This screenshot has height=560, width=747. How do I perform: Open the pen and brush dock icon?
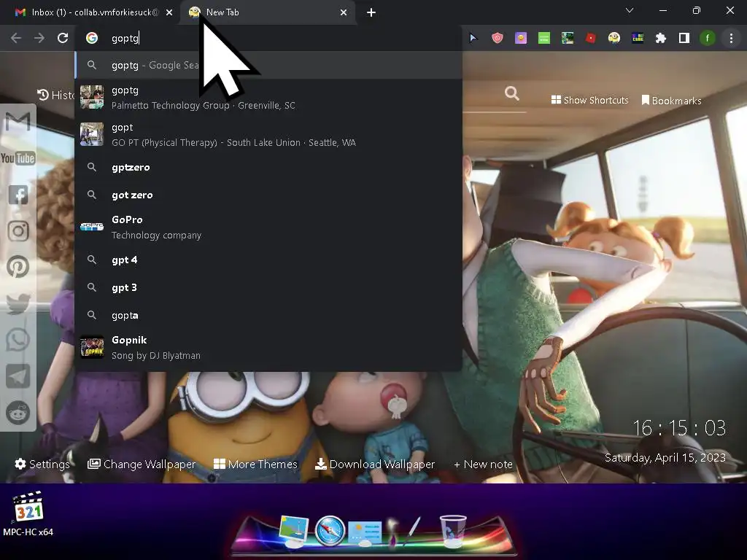coord(404,531)
